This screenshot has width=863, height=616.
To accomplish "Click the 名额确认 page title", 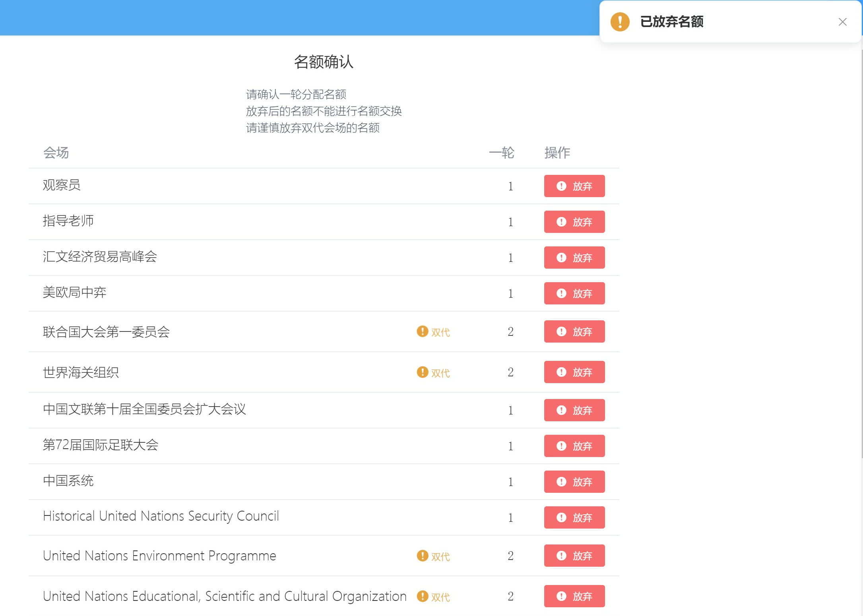I will (x=324, y=62).
